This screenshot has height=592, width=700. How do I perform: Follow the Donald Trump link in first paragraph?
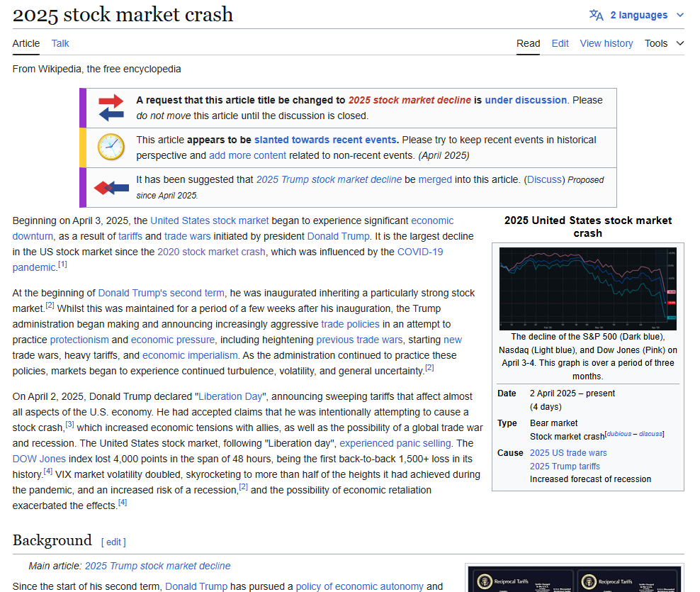pos(338,236)
